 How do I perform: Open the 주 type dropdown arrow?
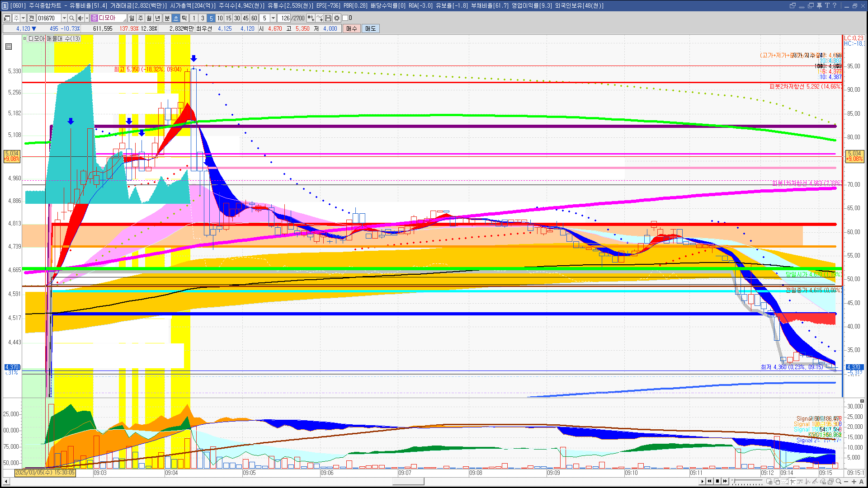(23, 18)
